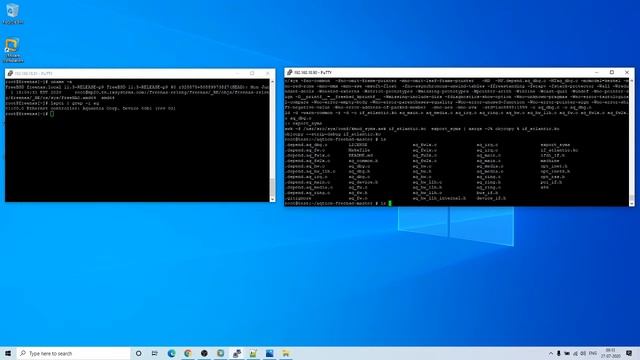The height and width of the screenshot is (360, 640).
Task: Maximize the left PuTTY window
Action: pyautogui.click(x=252, y=73)
